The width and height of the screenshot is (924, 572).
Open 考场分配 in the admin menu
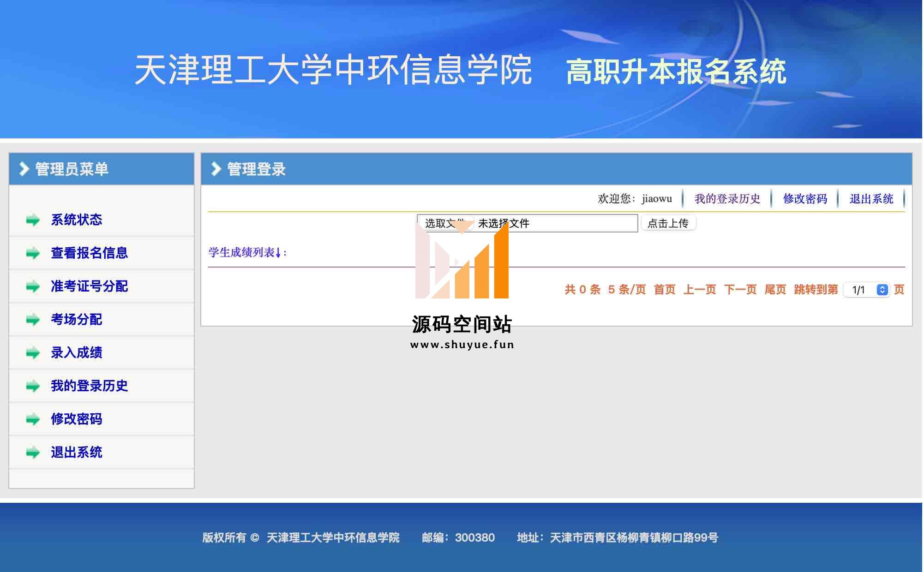[77, 319]
